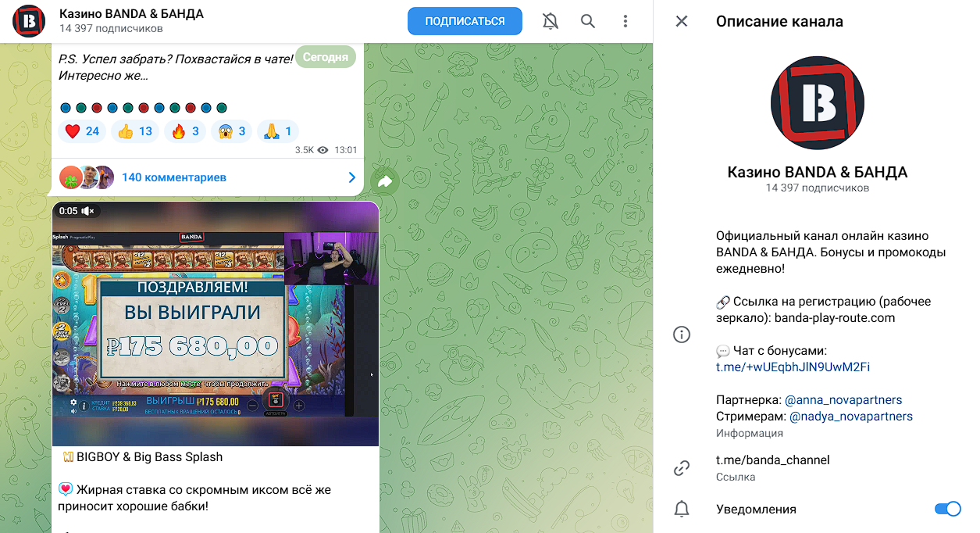Click the scared face reaction with 3

point(232,131)
